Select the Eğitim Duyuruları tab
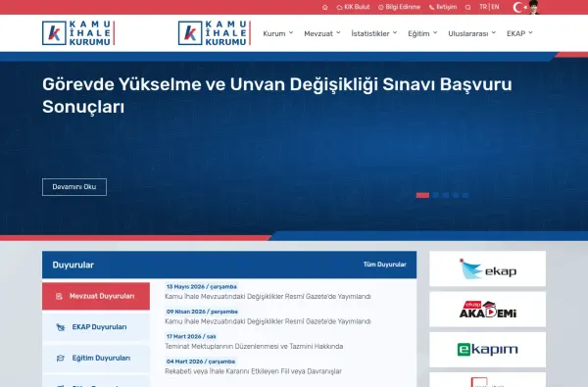Image resolution: width=588 pixels, height=387 pixels. click(x=96, y=359)
